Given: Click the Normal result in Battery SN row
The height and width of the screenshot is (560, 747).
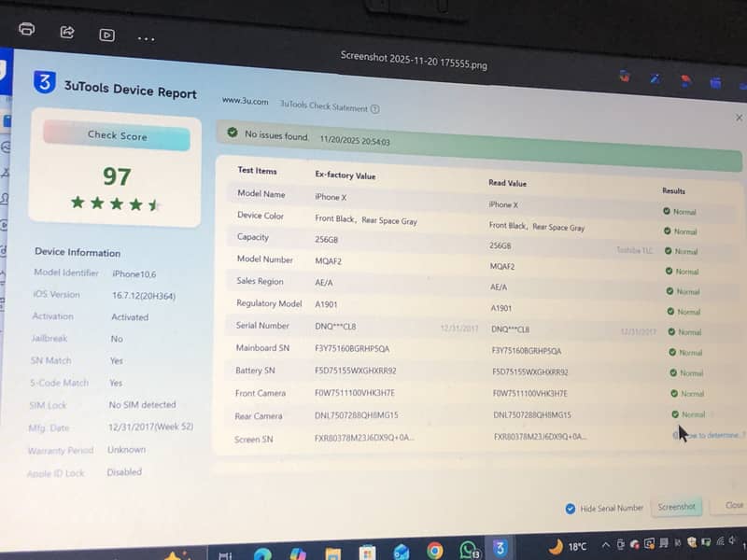Looking at the screenshot, I should coord(686,372).
